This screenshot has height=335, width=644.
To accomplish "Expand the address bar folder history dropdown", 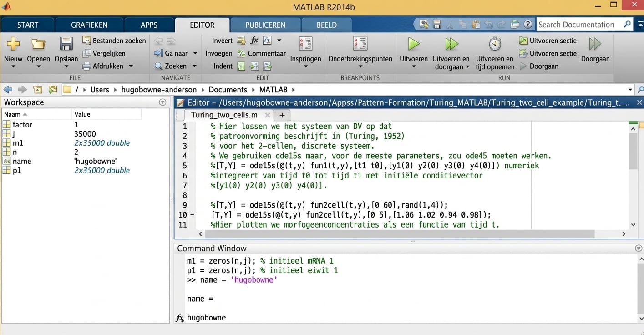I will coord(630,90).
